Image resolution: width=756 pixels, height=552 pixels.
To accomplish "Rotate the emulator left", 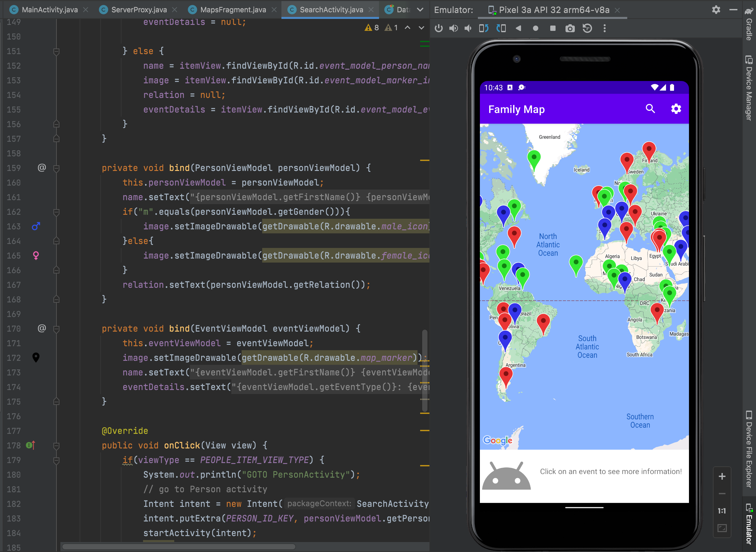I will pos(484,29).
